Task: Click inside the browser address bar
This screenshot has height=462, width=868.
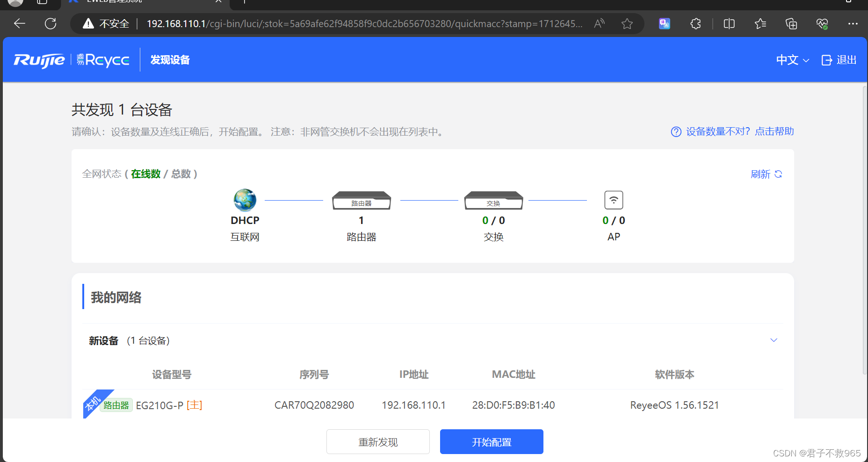Action: point(327,23)
